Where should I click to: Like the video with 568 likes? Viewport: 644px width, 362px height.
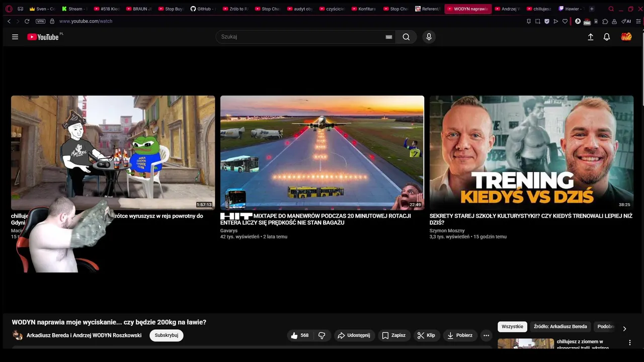click(300, 335)
